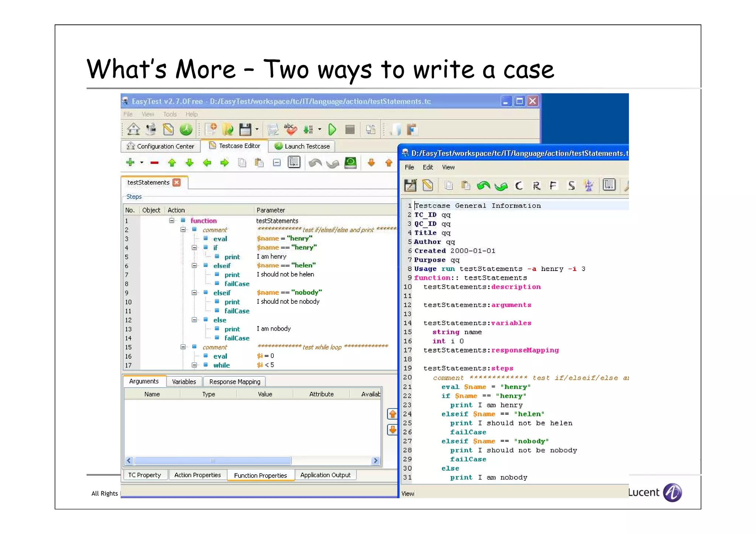Collapse the while node in row 17
The image size is (756, 534).
(x=194, y=365)
